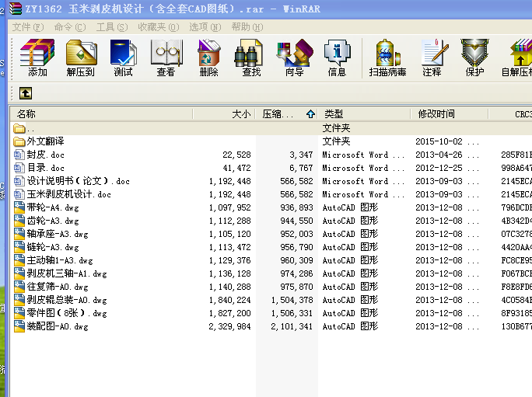Select file 装配图-A0.dwg
Viewport: 532px width, 397px height.
pyautogui.click(x=58, y=326)
